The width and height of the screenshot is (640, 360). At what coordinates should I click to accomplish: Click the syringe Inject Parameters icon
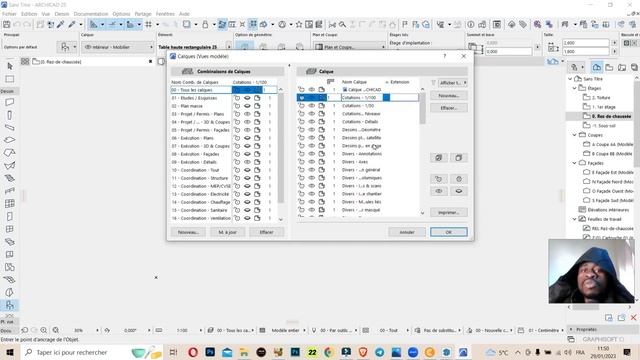pos(72,24)
